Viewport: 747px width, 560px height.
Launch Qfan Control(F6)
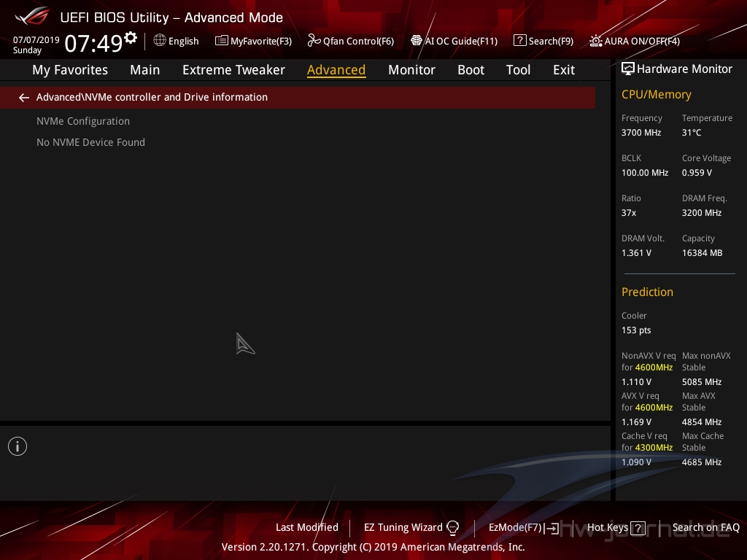click(x=358, y=42)
